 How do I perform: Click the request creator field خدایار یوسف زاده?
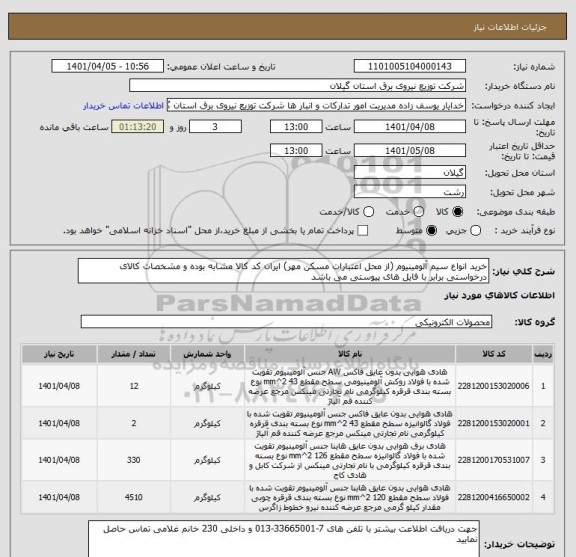pyautogui.click(x=316, y=105)
